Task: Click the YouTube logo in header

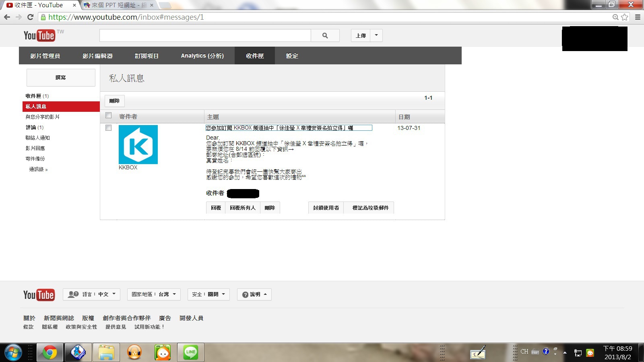Action: click(x=39, y=35)
